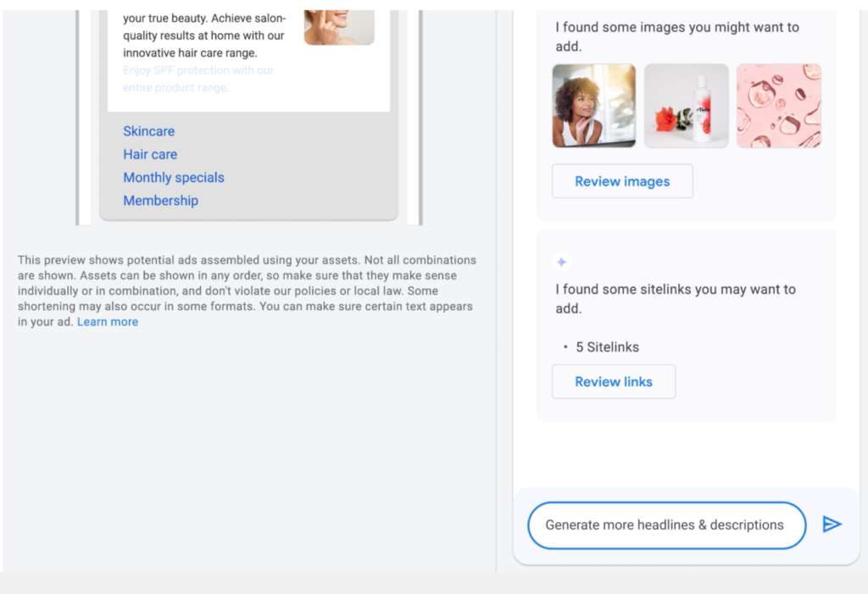
Task: Focus the Generate more headlines & descriptions field
Action: pos(666,525)
